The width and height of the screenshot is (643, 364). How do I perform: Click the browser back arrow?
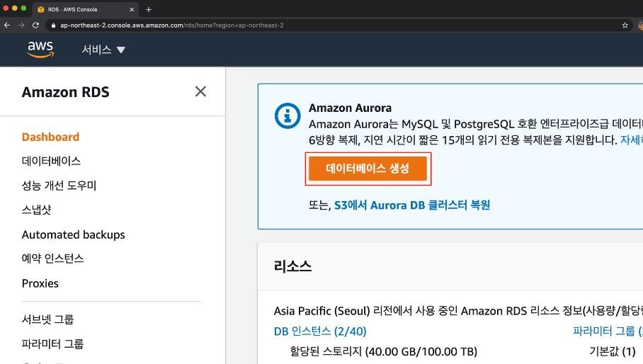[7, 25]
